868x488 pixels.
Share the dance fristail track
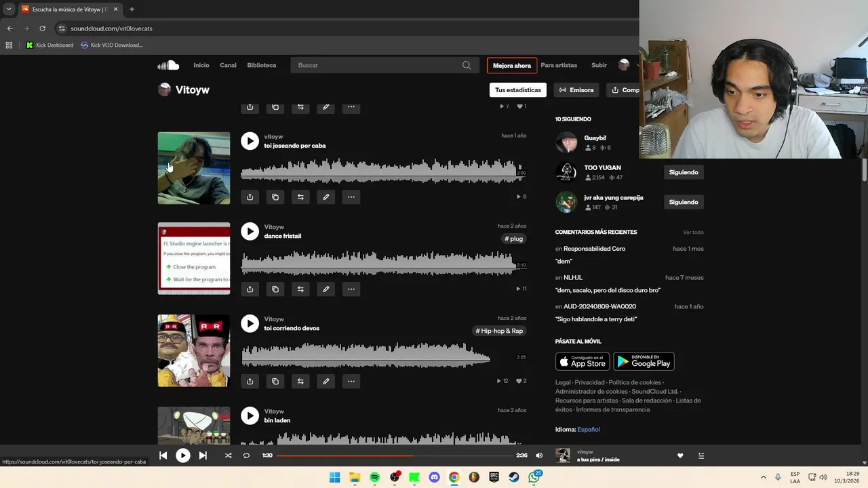point(250,289)
